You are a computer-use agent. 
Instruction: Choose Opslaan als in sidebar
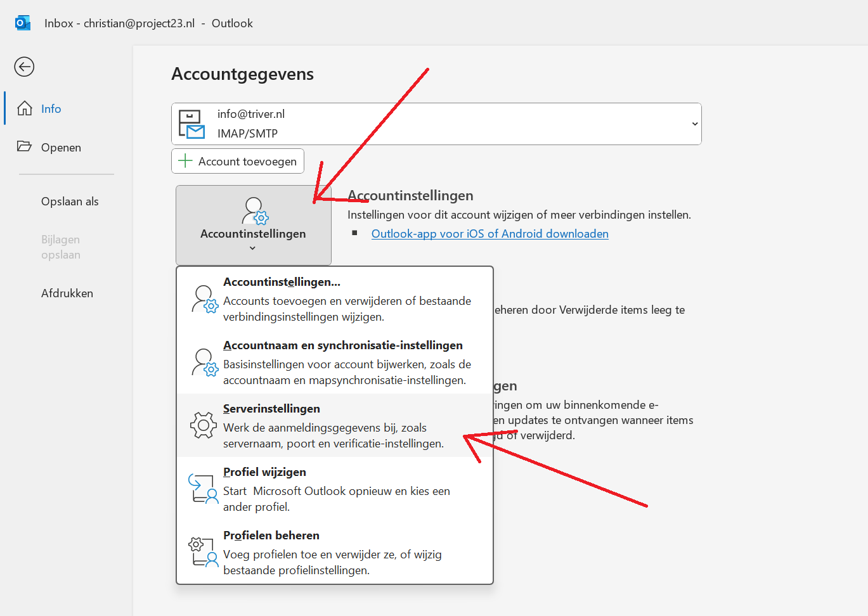click(x=70, y=202)
